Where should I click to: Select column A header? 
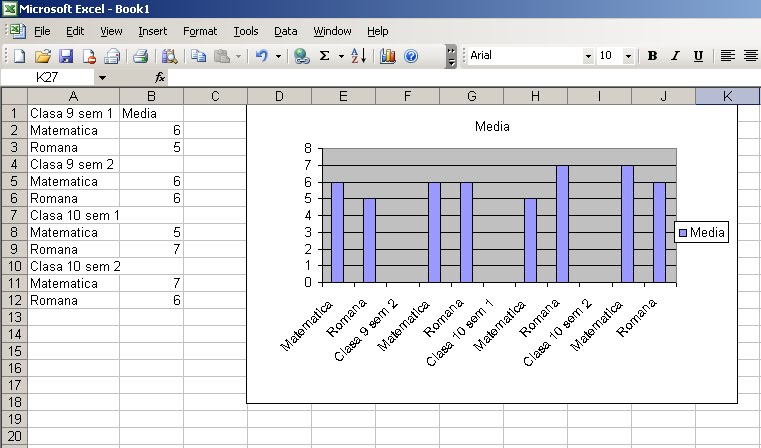pyautogui.click(x=73, y=96)
